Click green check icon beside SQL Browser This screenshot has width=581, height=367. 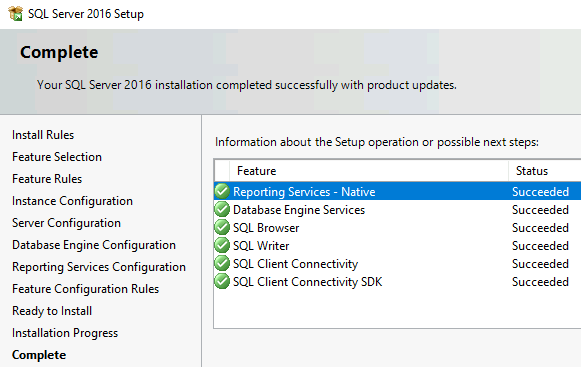click(222, 228)
